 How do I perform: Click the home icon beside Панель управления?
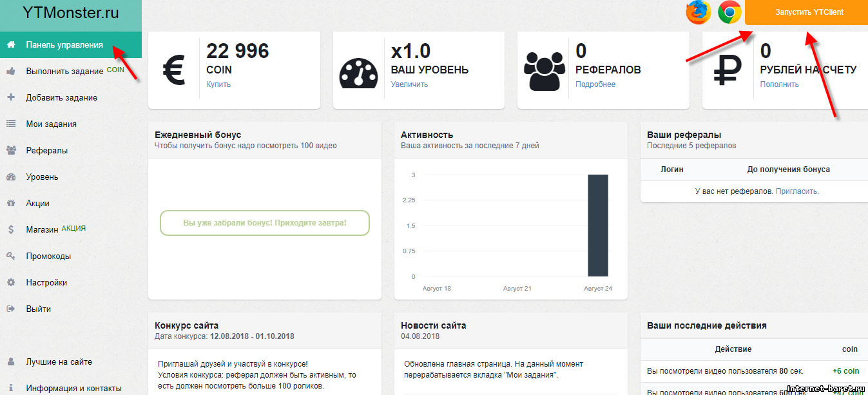[x=11, y=44]
